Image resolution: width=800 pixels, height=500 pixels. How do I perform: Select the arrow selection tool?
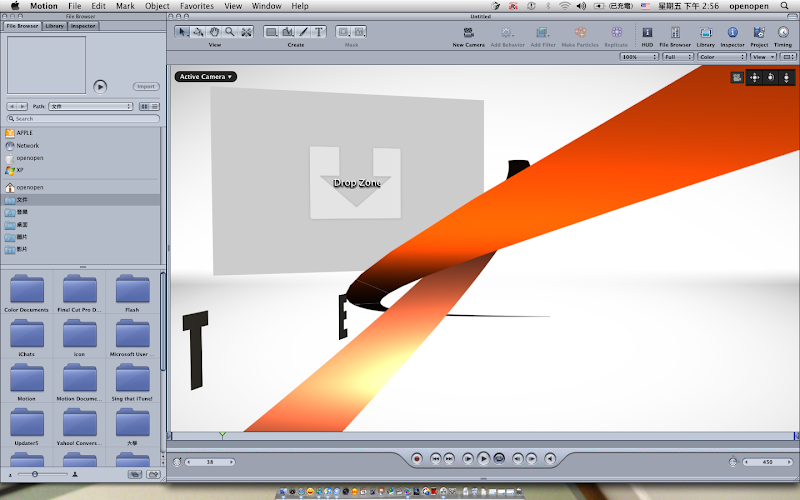(x=183, y=32)
